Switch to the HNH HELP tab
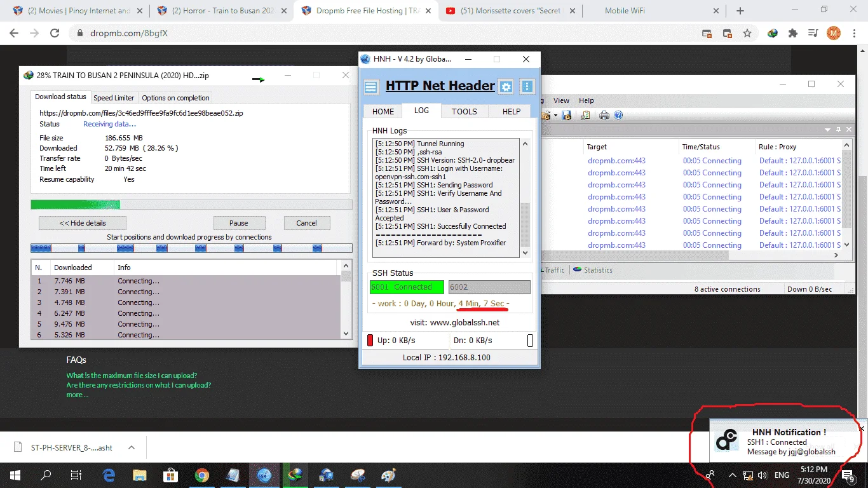Screen dimensions: 868x488 512,111
